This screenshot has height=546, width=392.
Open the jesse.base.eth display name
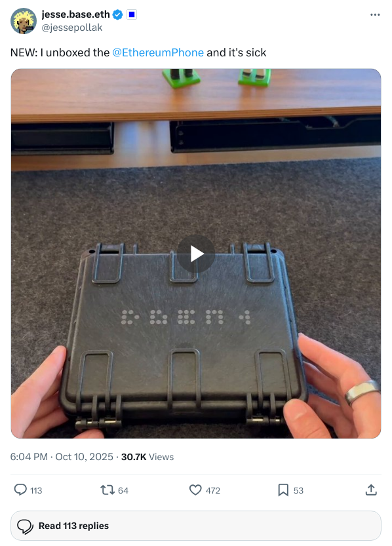pyautogui.click(x=76, y=14)
